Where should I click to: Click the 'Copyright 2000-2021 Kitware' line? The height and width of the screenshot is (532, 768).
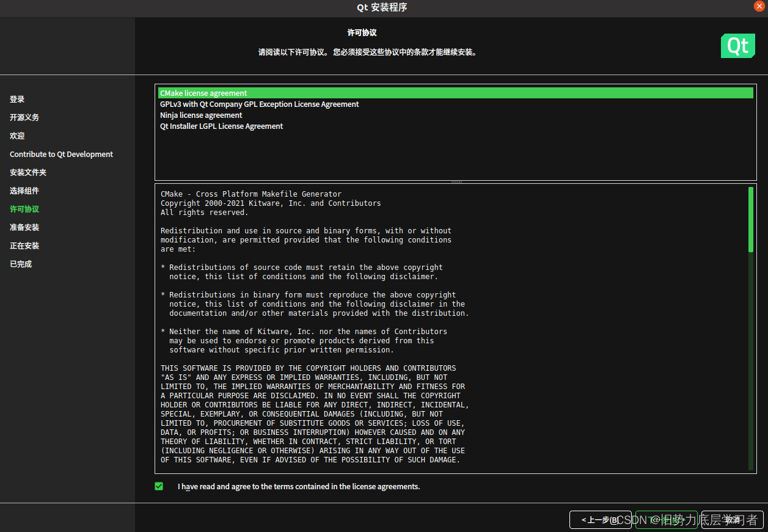pyautogui.click(x=271, y=203)
